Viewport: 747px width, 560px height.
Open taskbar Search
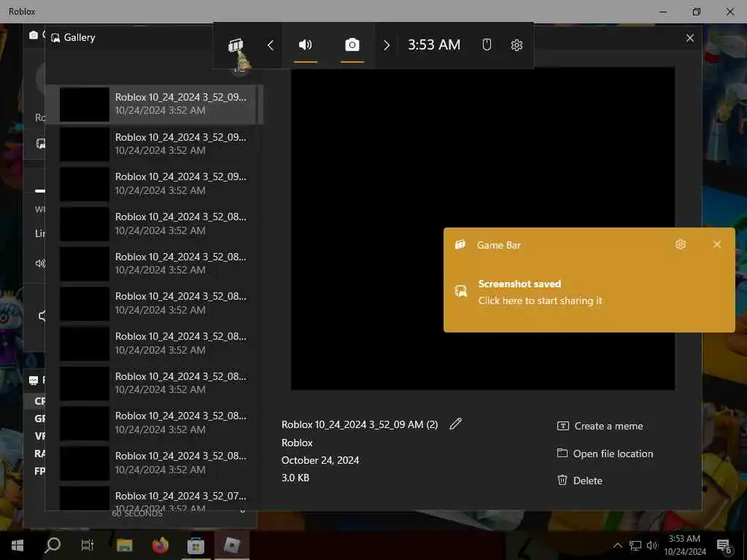point(53,545)
